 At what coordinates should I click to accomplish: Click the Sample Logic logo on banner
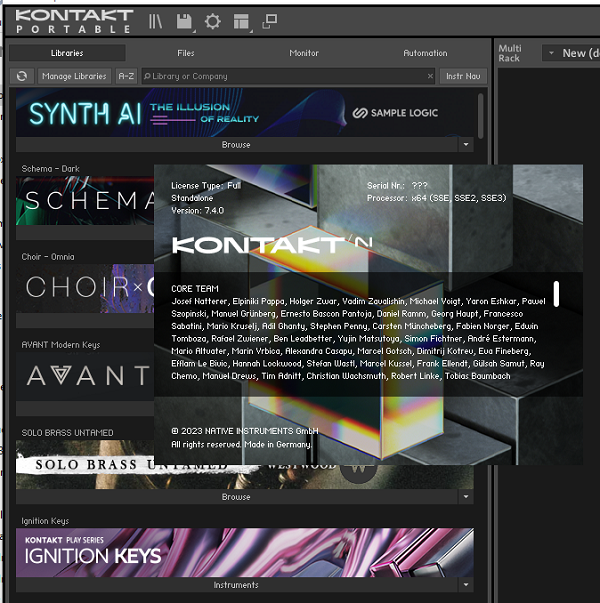point(395,113)
